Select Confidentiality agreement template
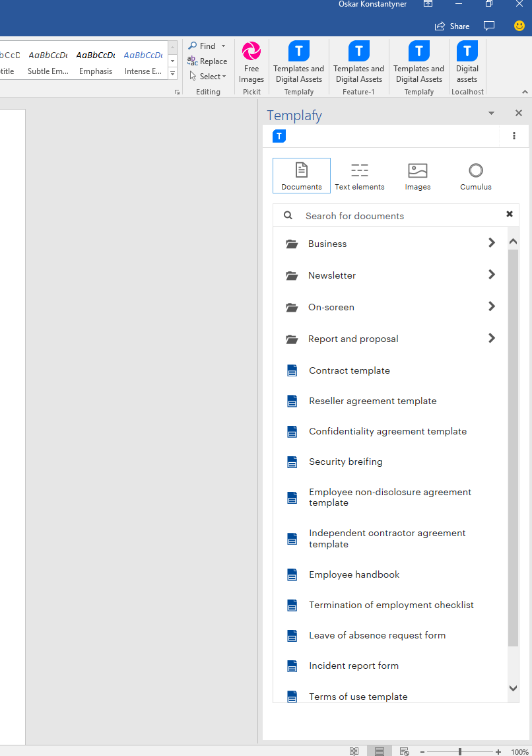Screen dimensions: 532x756 click(390, 431)
